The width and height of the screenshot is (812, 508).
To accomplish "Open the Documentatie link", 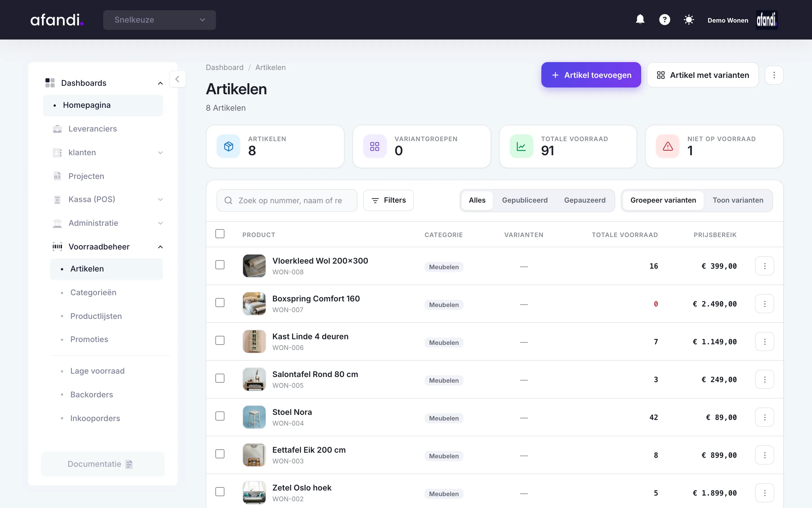I will pyautogui.click(x=103, y=464).
